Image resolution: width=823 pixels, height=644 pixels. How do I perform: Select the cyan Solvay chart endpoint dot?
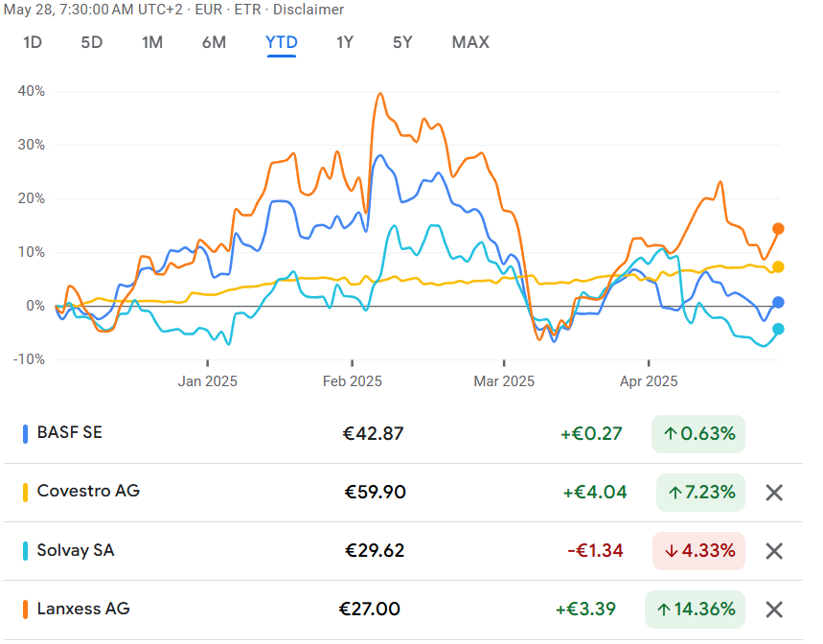click(778, 329)
